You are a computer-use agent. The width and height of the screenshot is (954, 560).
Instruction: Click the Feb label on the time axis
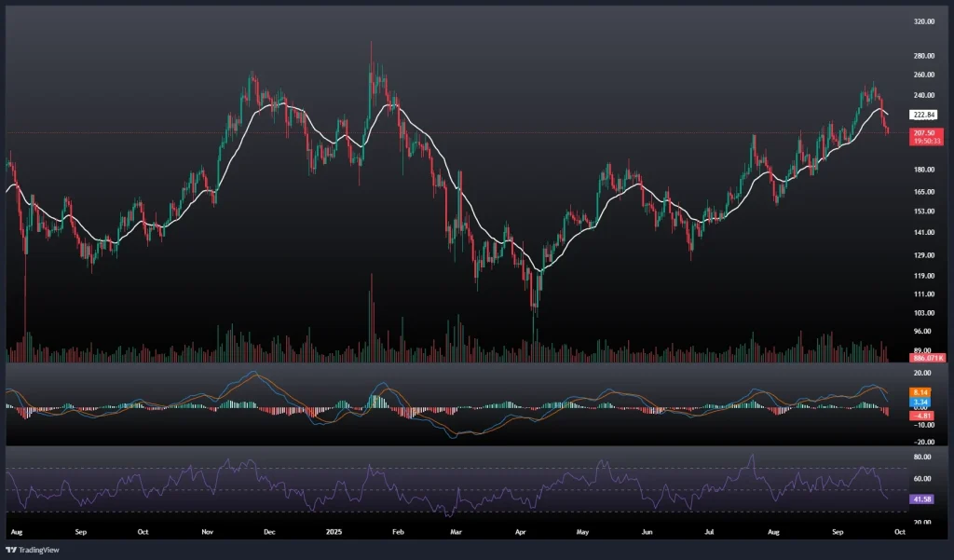pyautogui.click(x=398, y=531)
